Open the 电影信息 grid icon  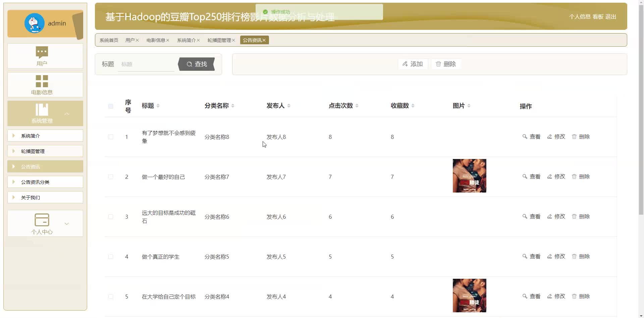[42, 81]
